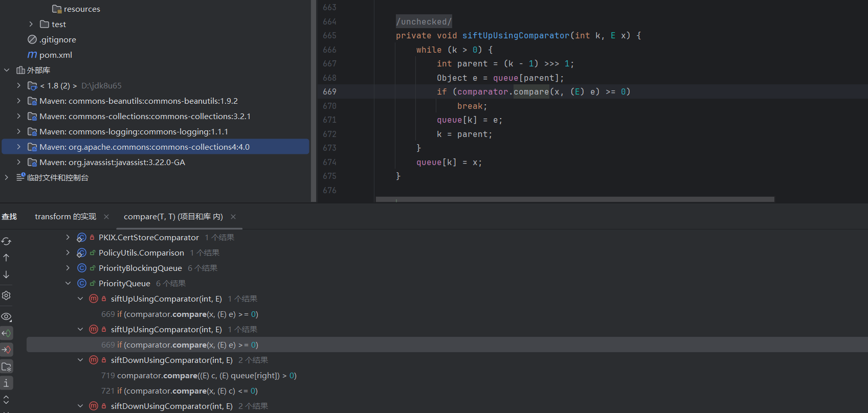Click the pom.xml Maven file icon
The image size is (868, 413).
point(32,55)
